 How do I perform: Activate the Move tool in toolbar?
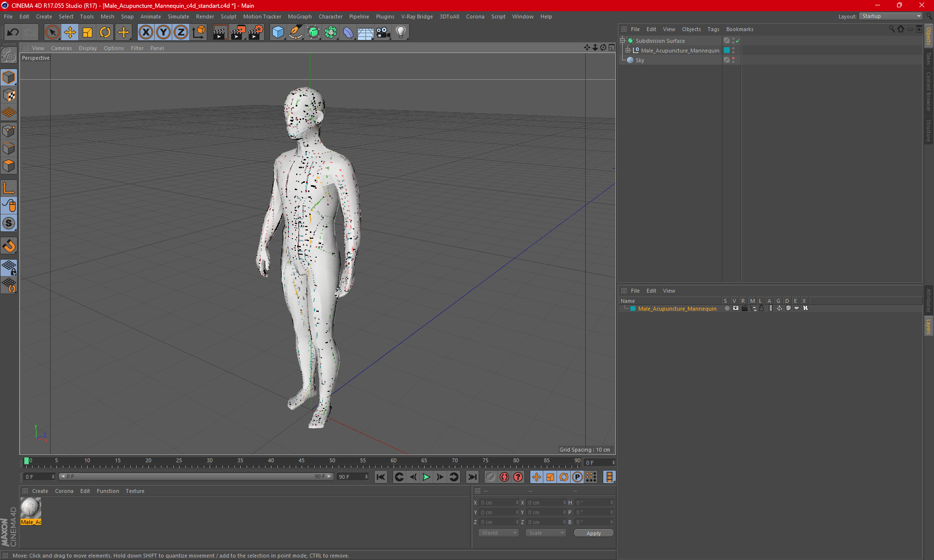tap(70, 32)
